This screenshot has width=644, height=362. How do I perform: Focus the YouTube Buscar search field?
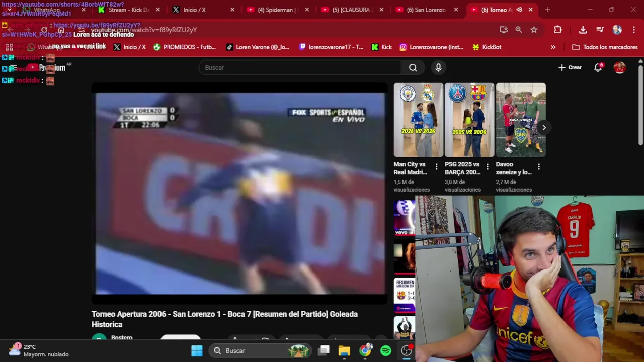click(300, 68)
